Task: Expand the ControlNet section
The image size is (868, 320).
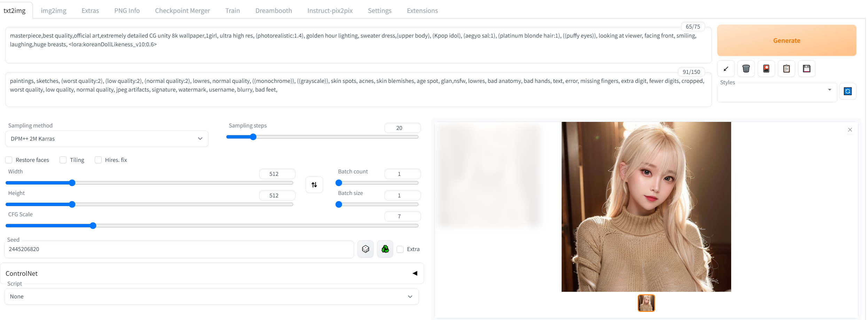Action: (x=212, y=273)
